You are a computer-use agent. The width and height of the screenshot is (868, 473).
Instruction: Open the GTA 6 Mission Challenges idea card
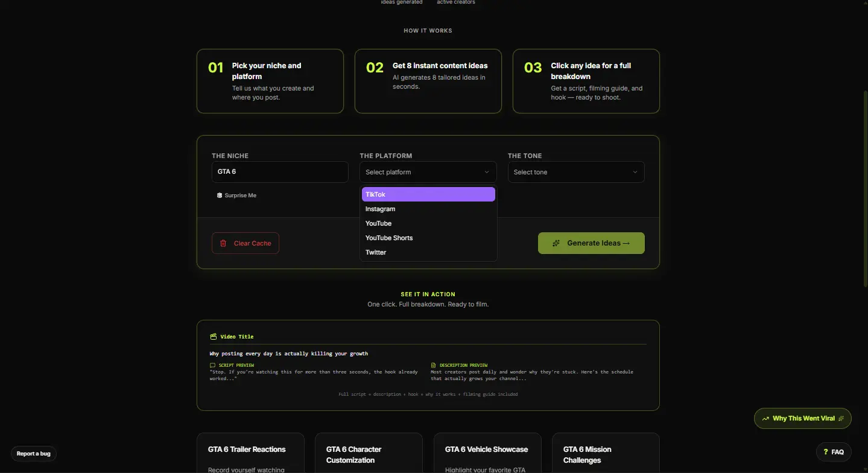[x=606, y=453]
